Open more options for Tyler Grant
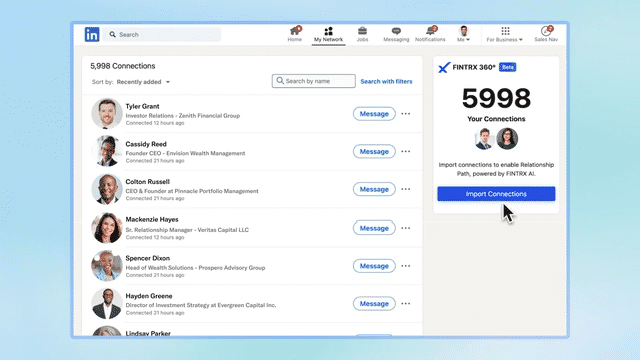This screenshot has width=640, height=360. (405, 114)
